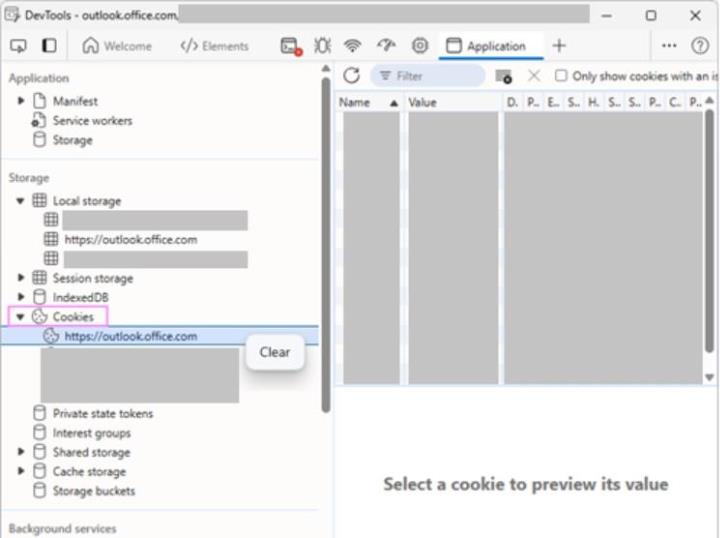Open the Console tab icon with error badge
The image size is (720, 538).
[291, 46]
